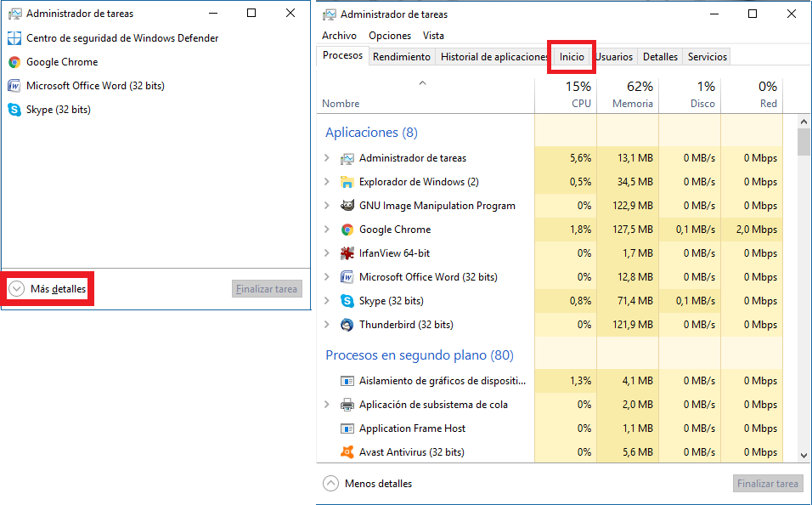The image size is (812, 505).
Task: Open the Vista menu
Action: pos(433,35)
